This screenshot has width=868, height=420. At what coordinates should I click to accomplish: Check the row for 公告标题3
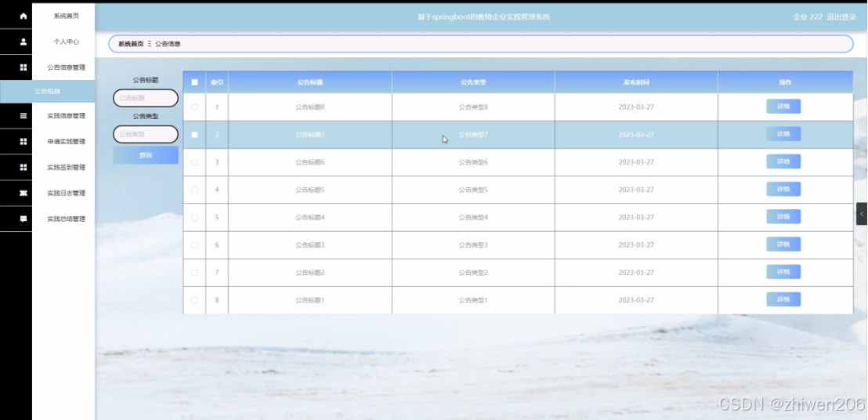tap(194, 244)
